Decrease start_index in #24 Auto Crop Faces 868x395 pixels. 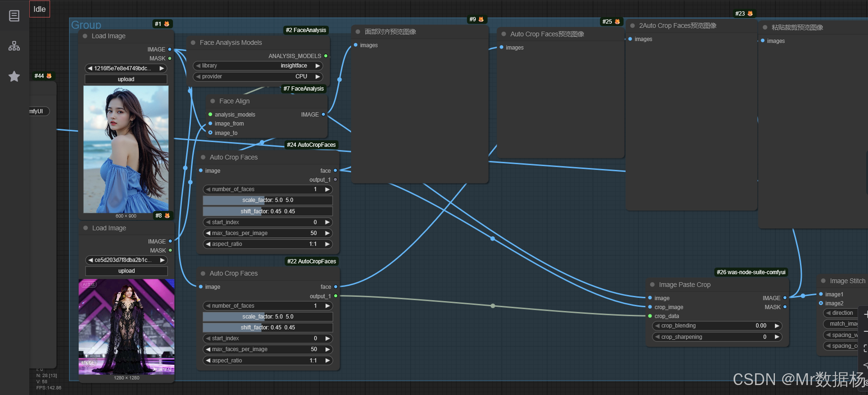pos(208,222)
